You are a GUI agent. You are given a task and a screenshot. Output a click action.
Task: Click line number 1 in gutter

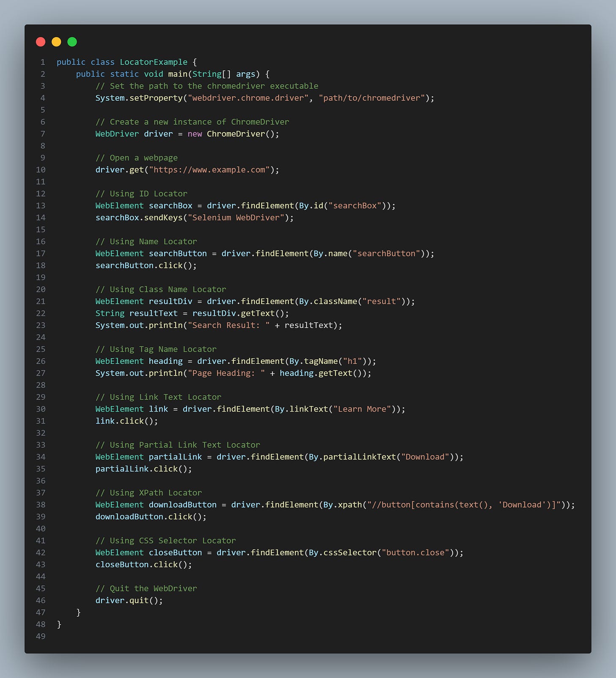[43, 62]
